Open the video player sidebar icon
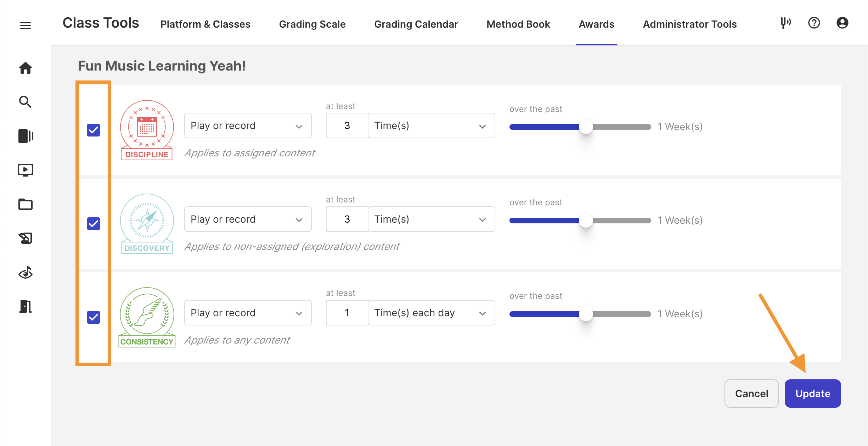Image resolution: width=868 pixels, height=446 pixels. coord(26,170)
